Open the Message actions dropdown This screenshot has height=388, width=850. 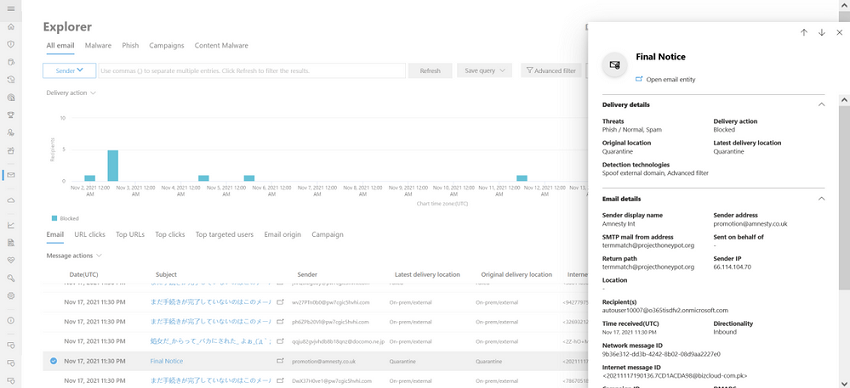pos(74,255)
